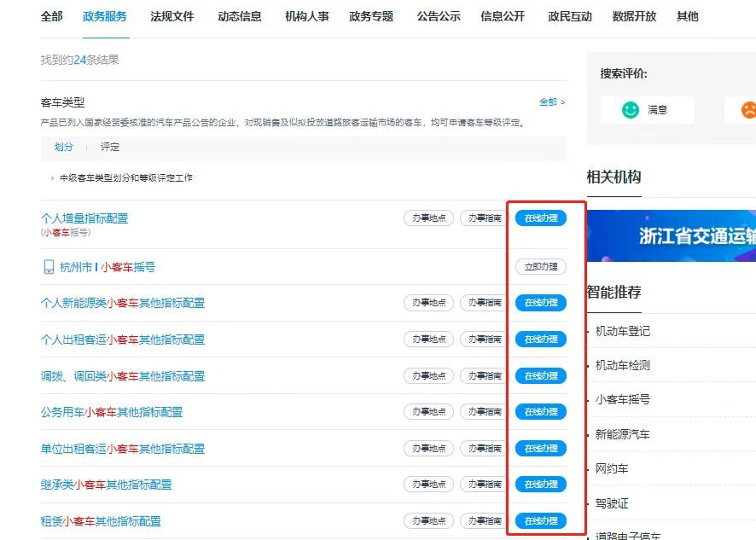Click the mobile phone icon beside 杭州市
756x540 pixels.
point(49,267)
